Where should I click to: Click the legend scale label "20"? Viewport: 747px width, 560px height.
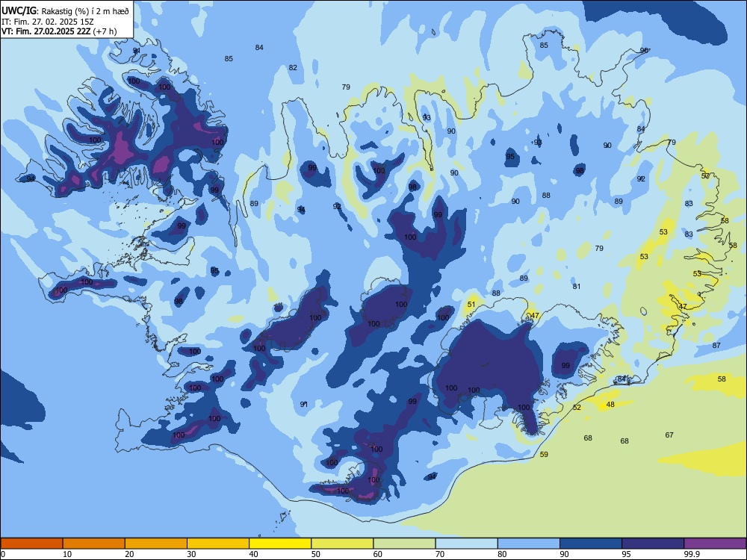129,554
